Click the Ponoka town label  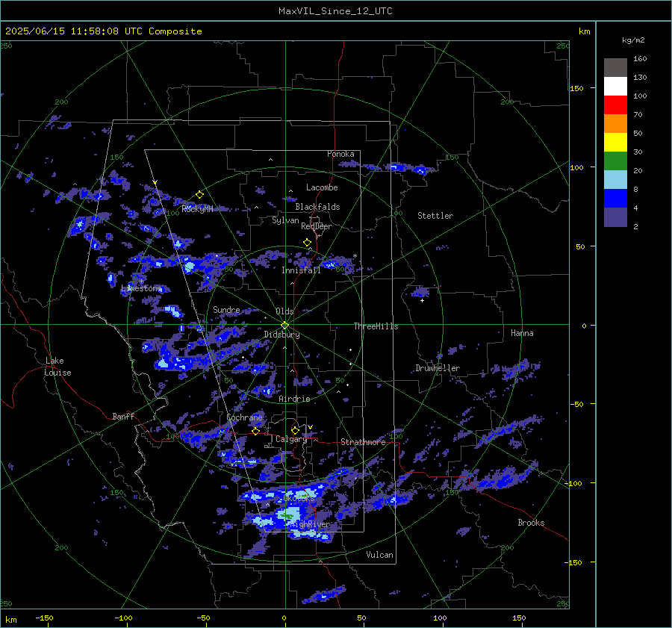click(340, 154)
